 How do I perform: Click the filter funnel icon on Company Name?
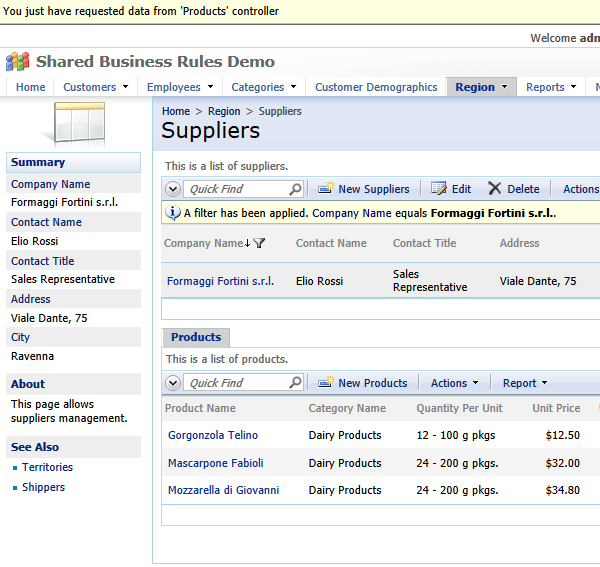click(x=259, y=243)
